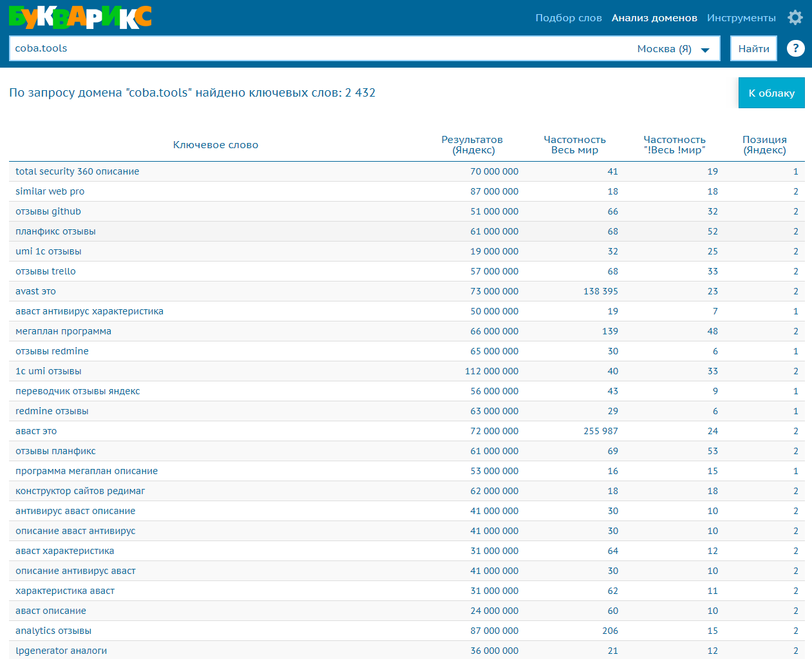Open keyword 'lpgenerator аналоги'
Image resolution: width=812 pixels, height=659 pixels.
coord(61,651)
